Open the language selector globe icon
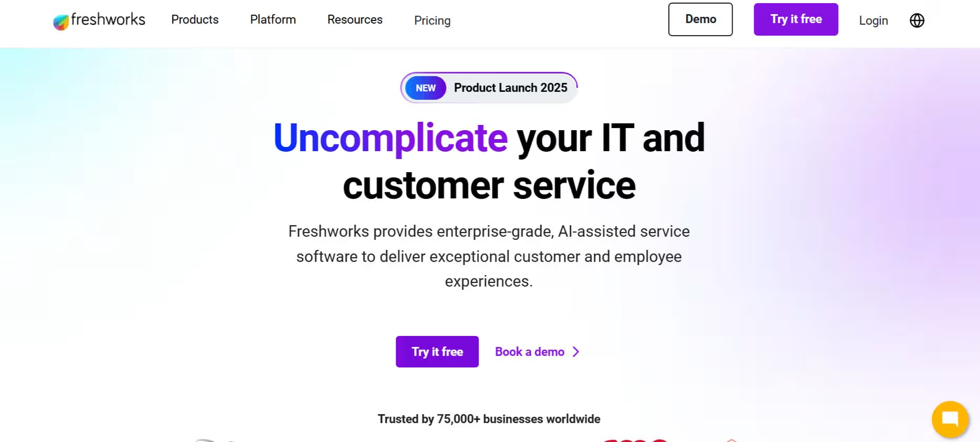The width and height of the screenshot is (980, 442). click(916, 20)
